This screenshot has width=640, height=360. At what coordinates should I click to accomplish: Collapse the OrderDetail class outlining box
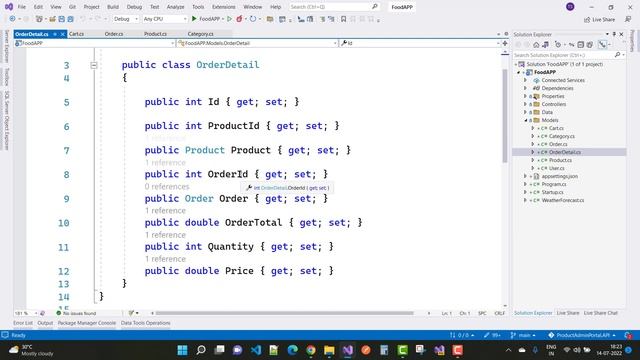94,65
